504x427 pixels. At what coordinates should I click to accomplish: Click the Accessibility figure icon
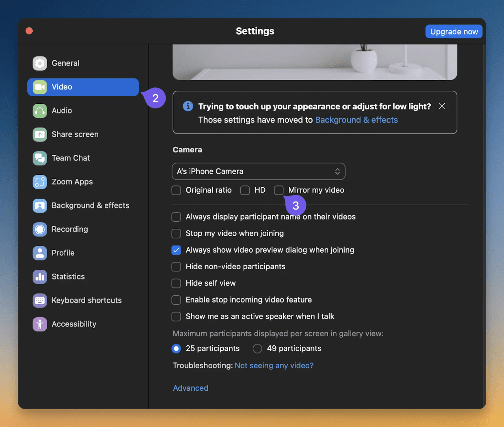40,324
